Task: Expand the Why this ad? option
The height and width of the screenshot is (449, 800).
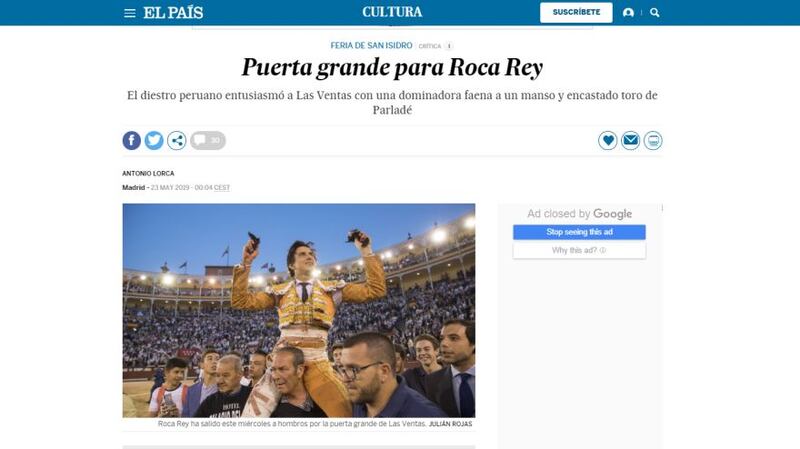Action: pyautogui.click(x=579, y=250)
